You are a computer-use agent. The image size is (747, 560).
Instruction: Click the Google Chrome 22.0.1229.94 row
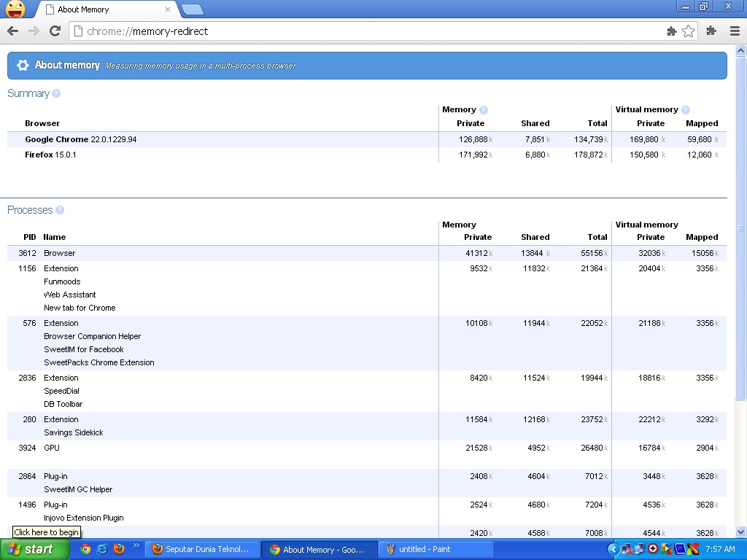click(367, 139)
